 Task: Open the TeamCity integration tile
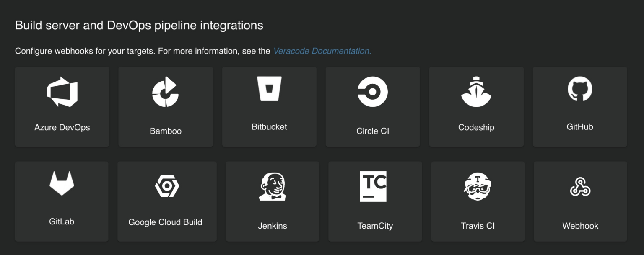tap(375, 201)
